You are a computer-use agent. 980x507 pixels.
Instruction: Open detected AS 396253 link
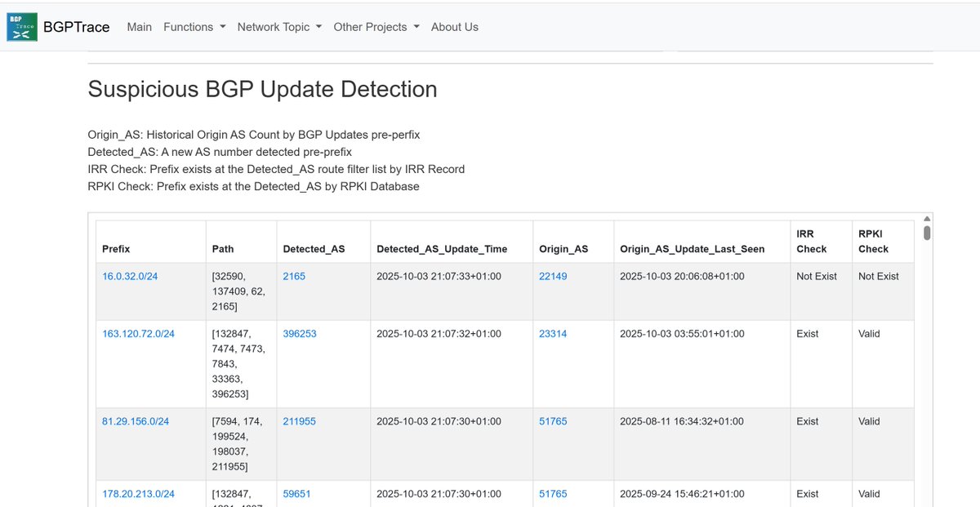point(300,334)
